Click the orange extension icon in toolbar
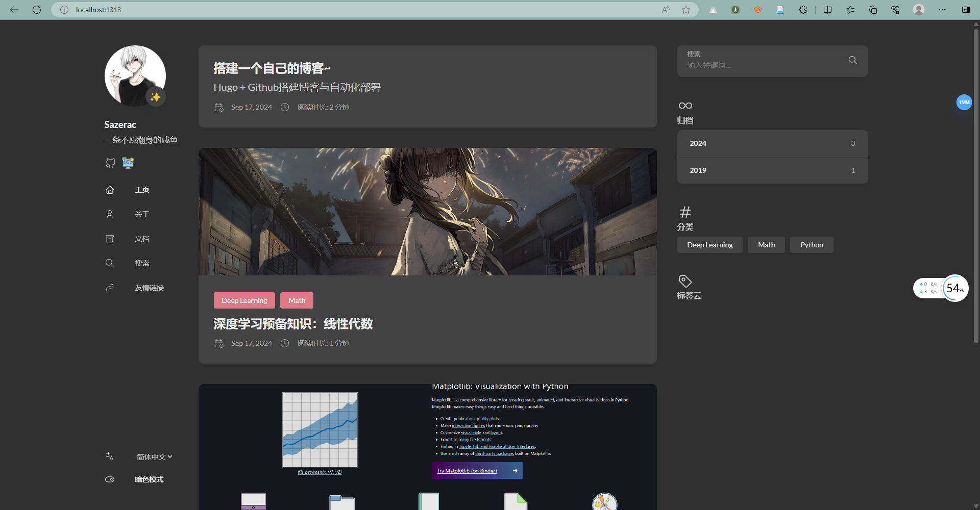 coord(758,10)
